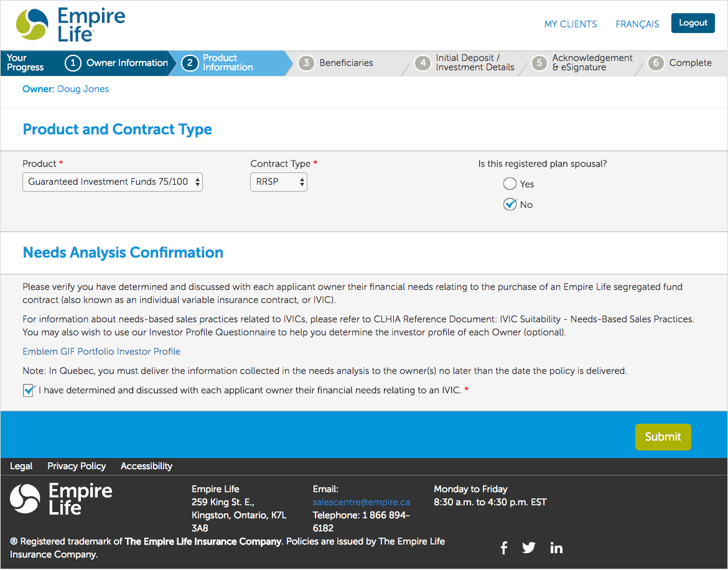Switch language to FRANÇAIS
The height and width of the screenshot is (570, 728).
pyautogui.click(x=637, y=24)
